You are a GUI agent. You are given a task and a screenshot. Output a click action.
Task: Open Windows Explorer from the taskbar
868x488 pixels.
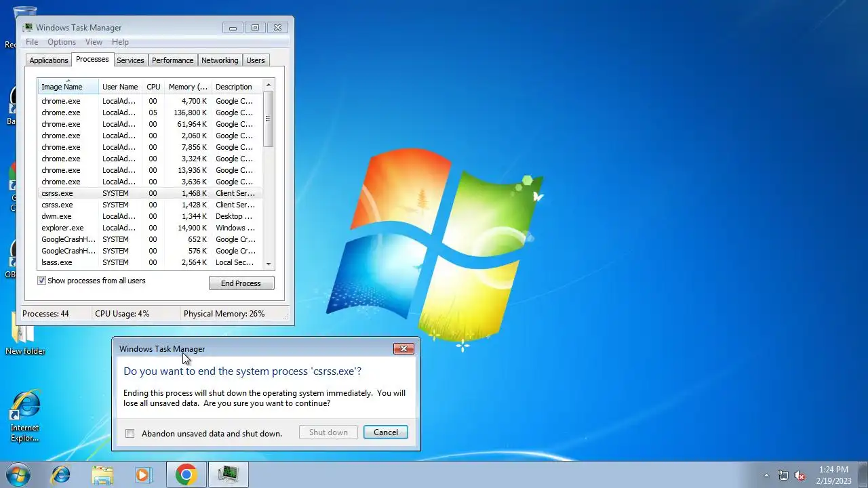pos(102,474)
